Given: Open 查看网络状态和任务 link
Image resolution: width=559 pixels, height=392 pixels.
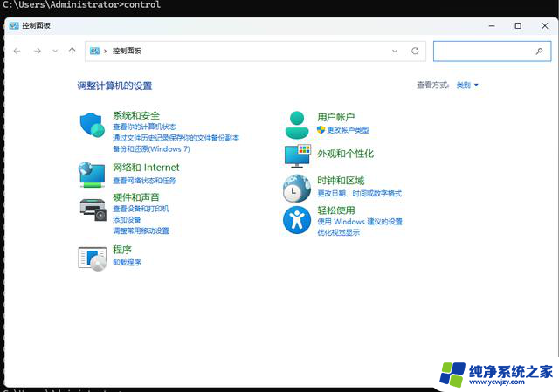Looking at the screenshot, I should point(144,181).
